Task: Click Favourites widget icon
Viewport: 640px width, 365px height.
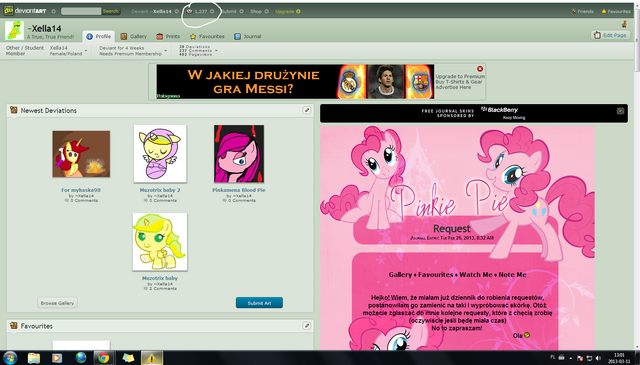Action: [14, 326]
